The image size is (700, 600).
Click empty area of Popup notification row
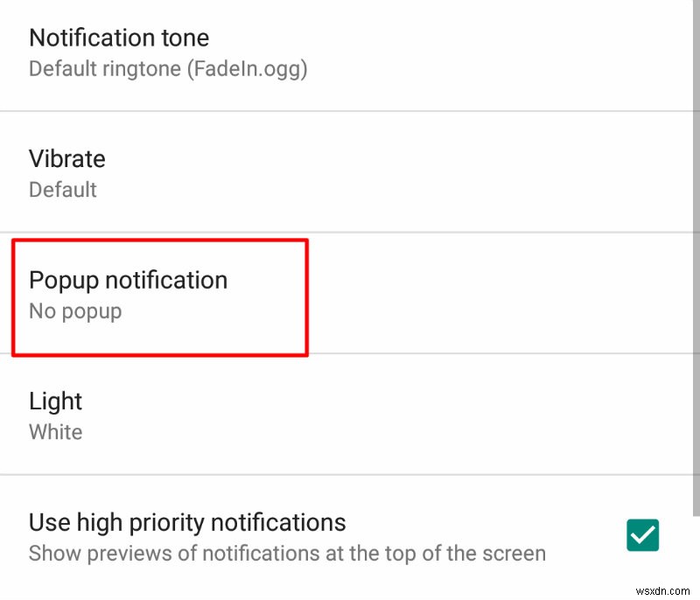pos(491,293)
